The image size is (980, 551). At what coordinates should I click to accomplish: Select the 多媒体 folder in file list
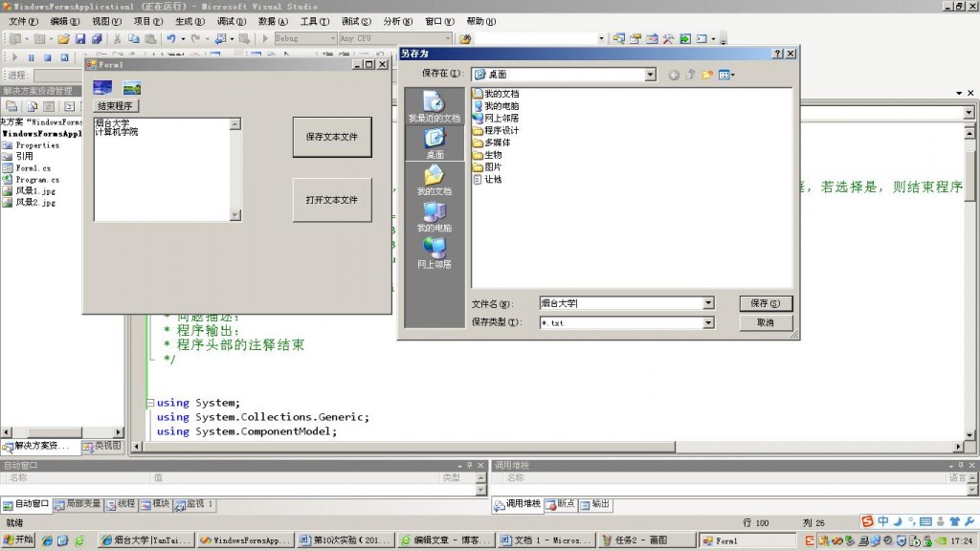pos(492,143)
